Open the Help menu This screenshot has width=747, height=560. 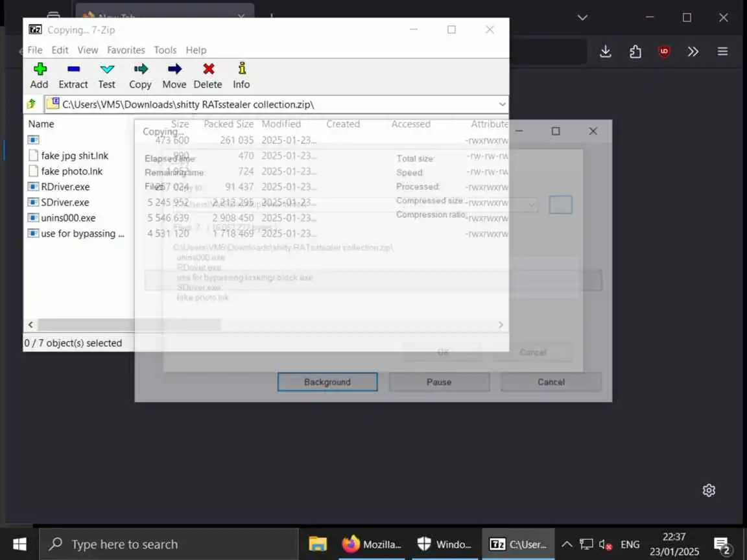[x=196, y=50]
